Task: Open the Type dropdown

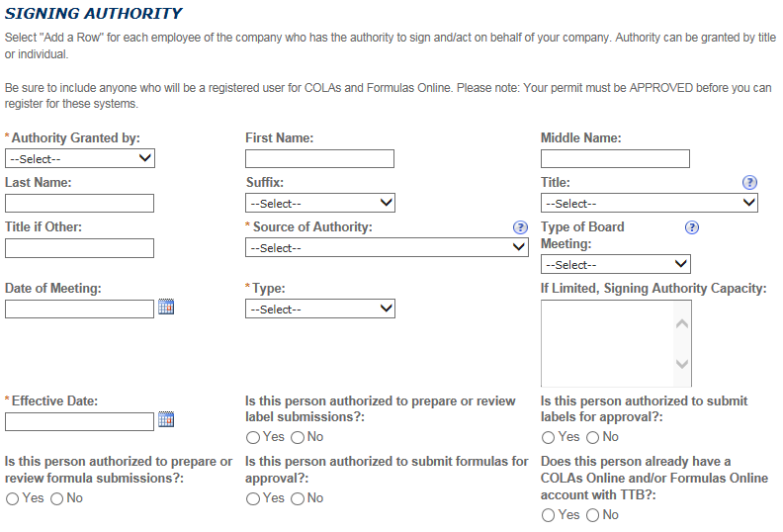Action: (320, 310)
